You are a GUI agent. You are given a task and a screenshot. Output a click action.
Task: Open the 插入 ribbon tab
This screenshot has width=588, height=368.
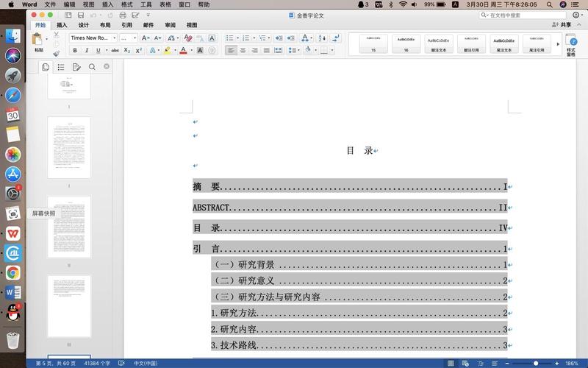point(62,25)
